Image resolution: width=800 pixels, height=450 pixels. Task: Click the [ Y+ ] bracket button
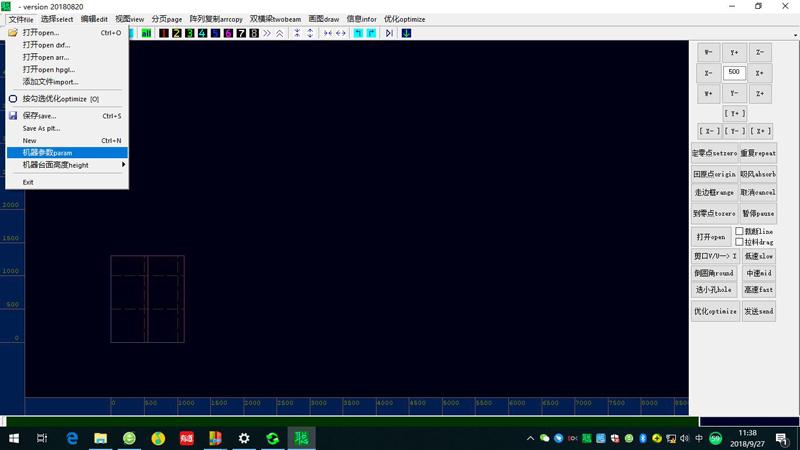coord(734,113)
